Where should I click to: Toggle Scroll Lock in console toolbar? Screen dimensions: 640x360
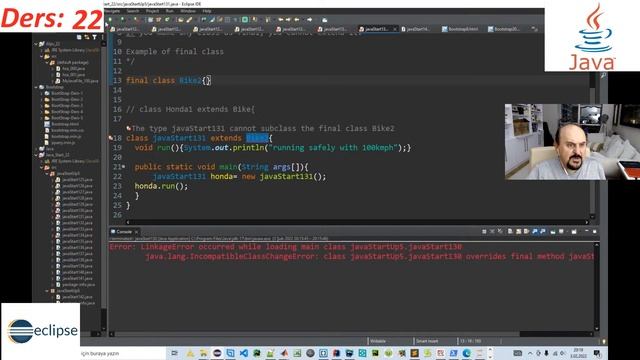pos(518,231)
